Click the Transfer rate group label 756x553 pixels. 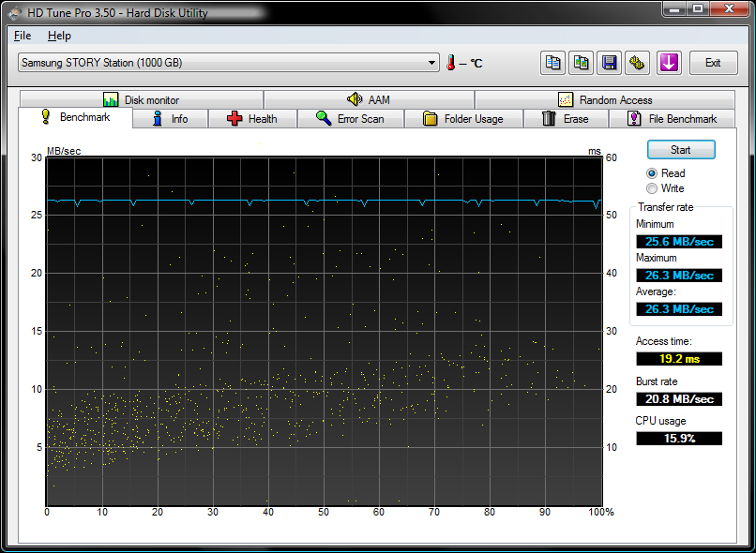(x=665, y=207)
